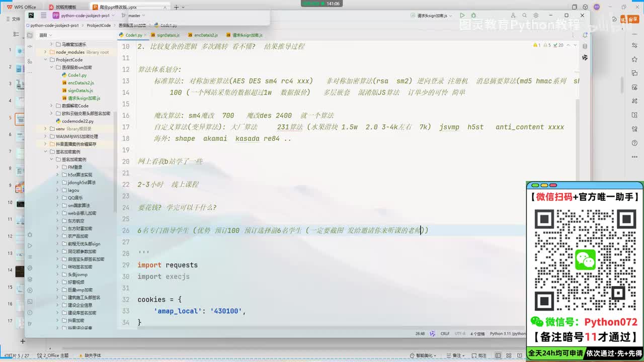644x362 pixels.
Task: Click the WPS user avatar icon
Action: coord(597,7)
